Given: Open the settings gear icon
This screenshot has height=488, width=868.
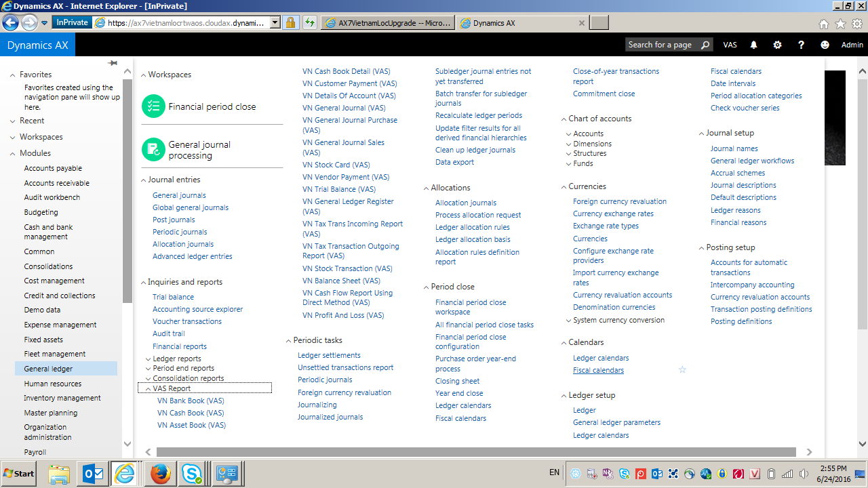Looking at the screenshot, I should pyautogui.click(x=777, y=45).
